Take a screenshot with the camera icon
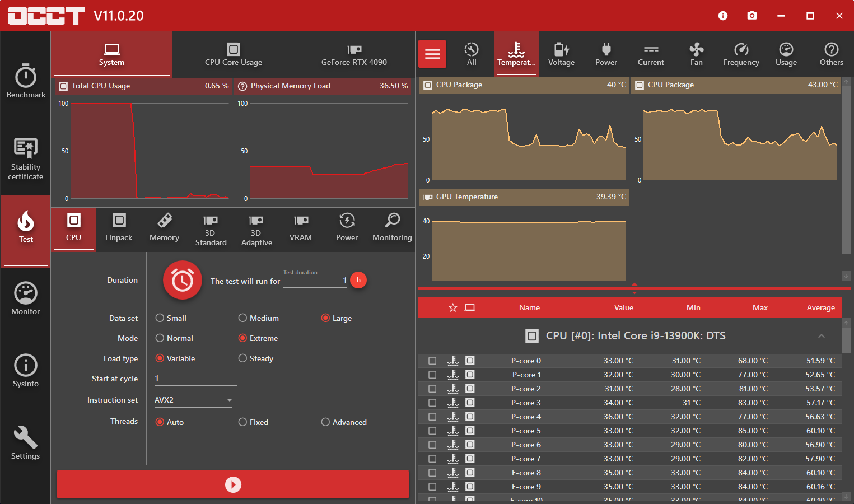The image size is (854, 504). tap(752, 16)
